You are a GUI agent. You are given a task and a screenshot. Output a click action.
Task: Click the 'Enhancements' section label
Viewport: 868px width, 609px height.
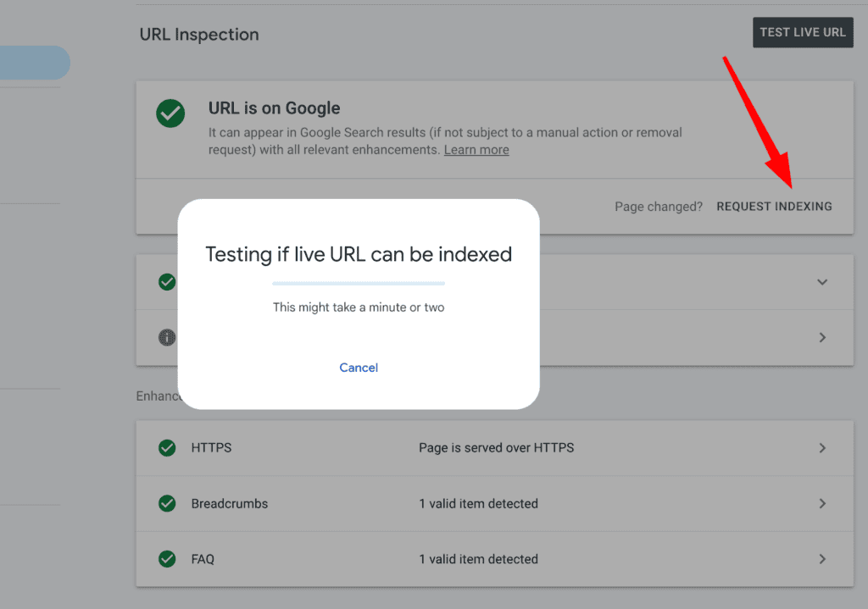click(158, 396)
